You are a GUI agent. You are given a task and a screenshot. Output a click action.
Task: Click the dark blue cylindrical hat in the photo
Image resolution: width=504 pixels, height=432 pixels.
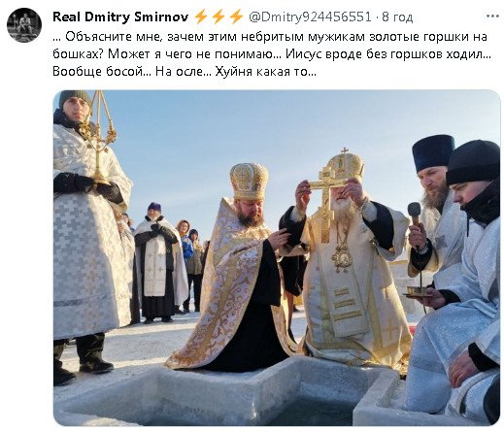pyautogui.click(x=433, y=152)
